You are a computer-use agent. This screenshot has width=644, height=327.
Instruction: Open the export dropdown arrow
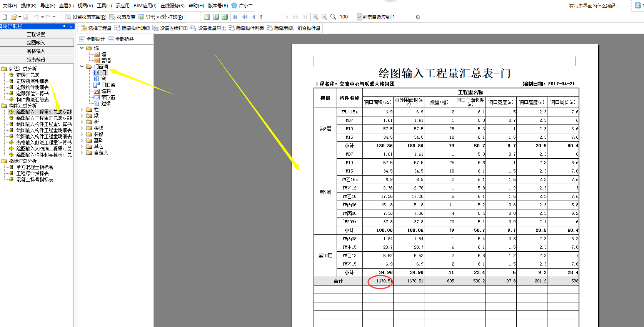pos(158,17)
